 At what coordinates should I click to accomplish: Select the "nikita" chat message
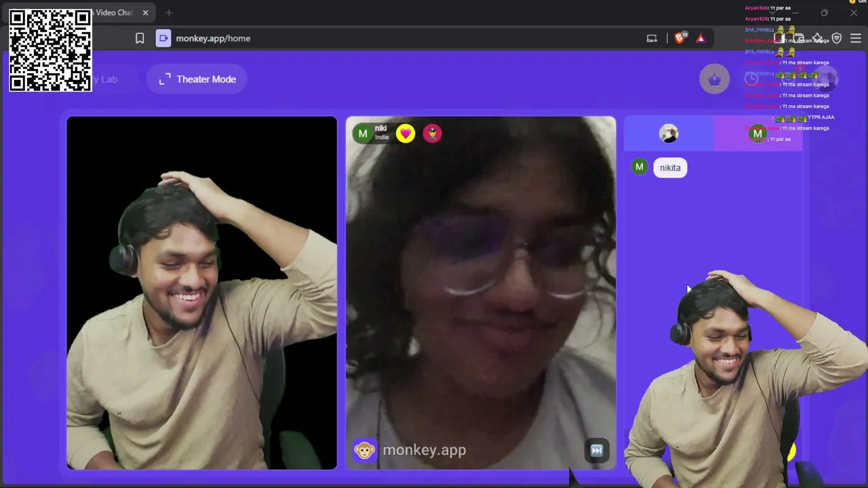click(670, 168)
